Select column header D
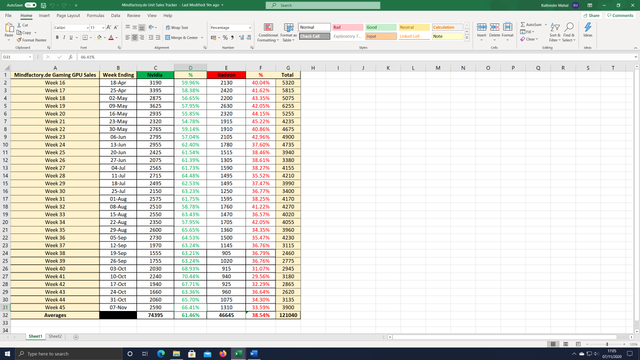Image resolution: width=640 pixels, height=360 pixels. 190,68
